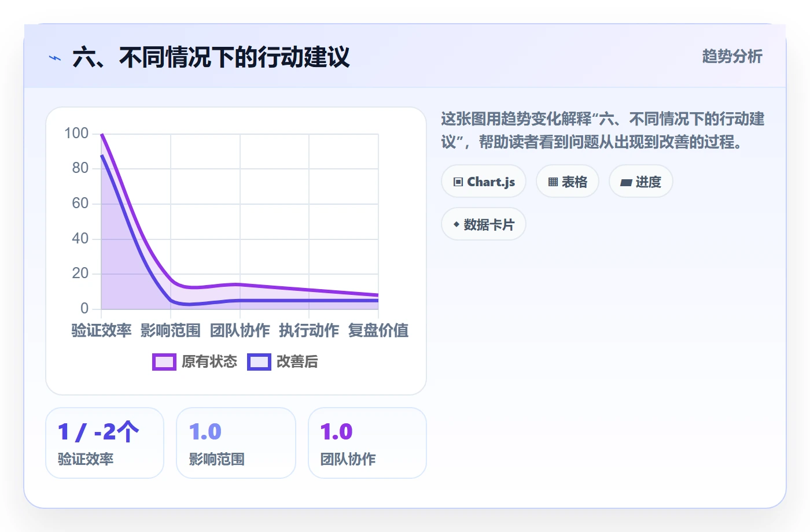The width and height of the screenshot is (810, 532).
Task: Click the 40 value on y-axis
Action: (x=80, y=238)
